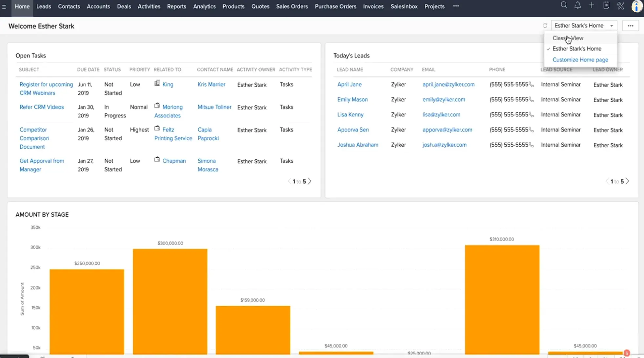
Task: Open the Refer CRM Videos task
Action: tap(42, 107)
